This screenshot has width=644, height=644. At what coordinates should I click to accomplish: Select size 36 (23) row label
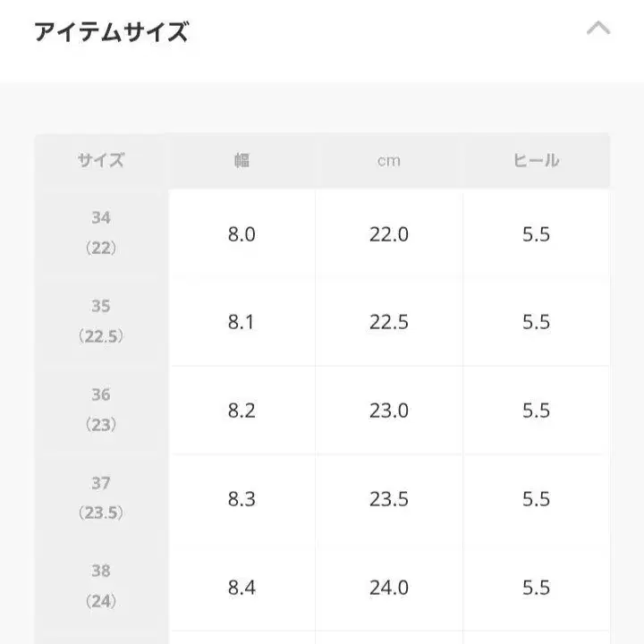[x=101, y=410]
